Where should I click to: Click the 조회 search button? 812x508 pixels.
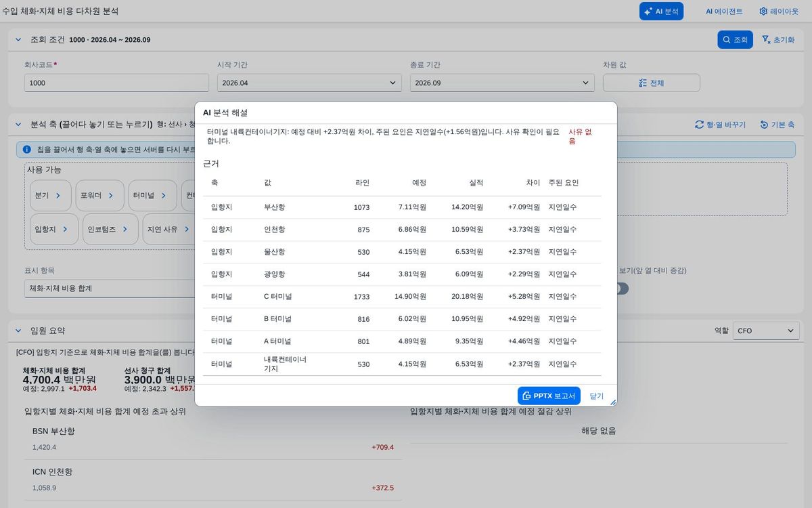coord(735,40)
